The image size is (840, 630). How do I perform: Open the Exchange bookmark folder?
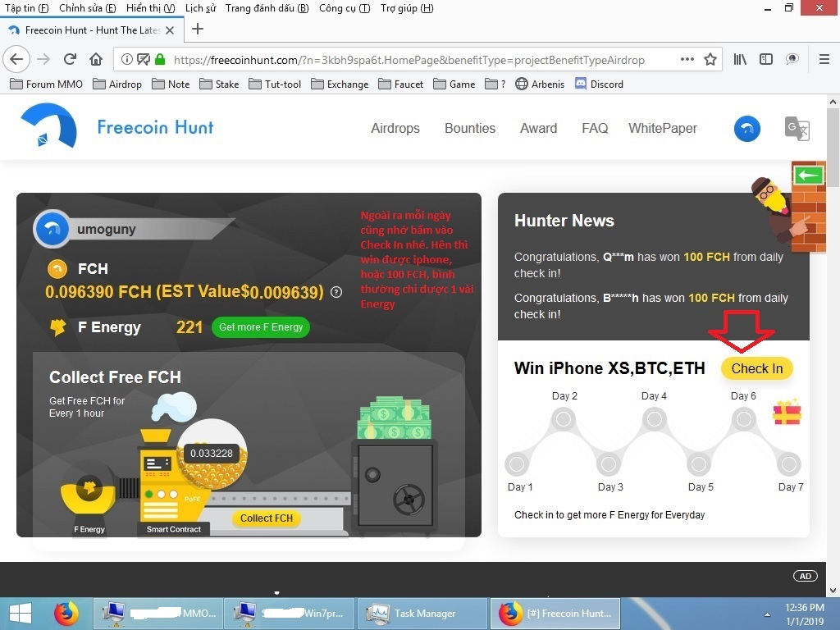(x=340, y=84)
